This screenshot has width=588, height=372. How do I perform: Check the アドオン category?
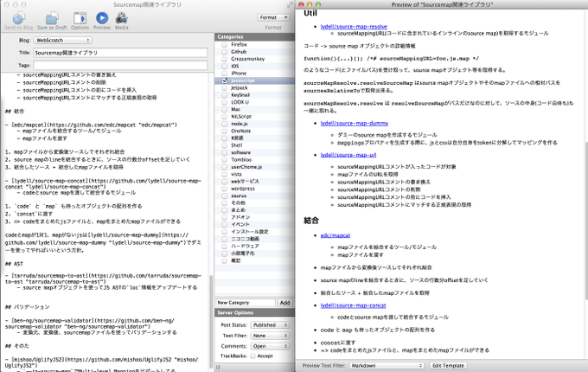[x=224, y=217]
